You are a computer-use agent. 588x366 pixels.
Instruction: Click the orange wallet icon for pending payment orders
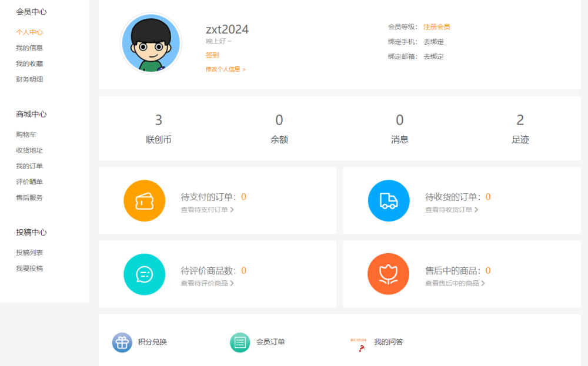point(145,201)
